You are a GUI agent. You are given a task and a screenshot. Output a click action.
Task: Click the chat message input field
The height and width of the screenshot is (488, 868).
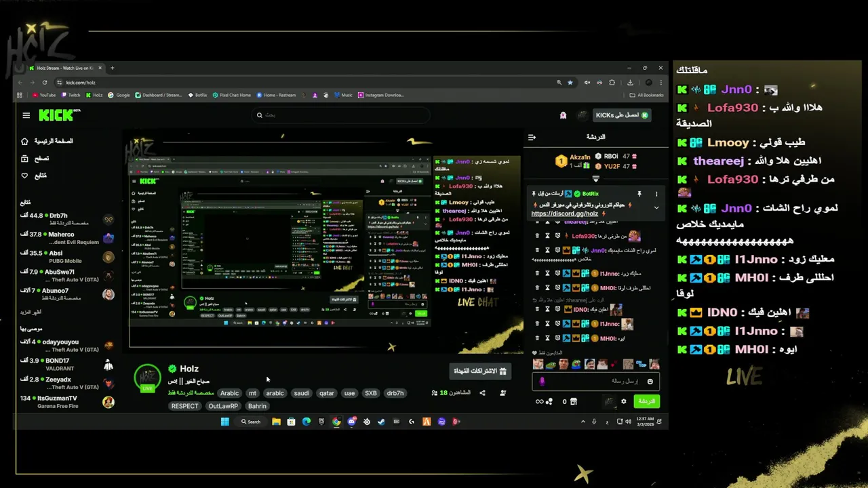click(x=595, y=382)
